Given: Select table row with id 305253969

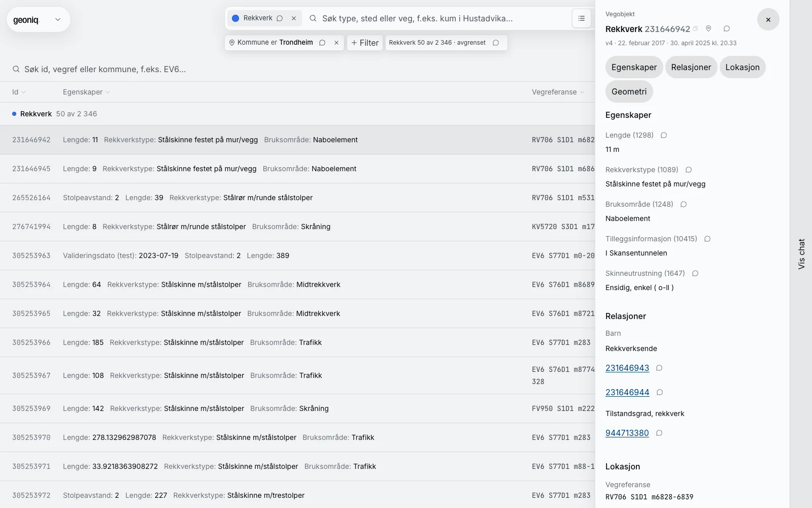Looking at the screenshot, I should [x=297, y=408].
